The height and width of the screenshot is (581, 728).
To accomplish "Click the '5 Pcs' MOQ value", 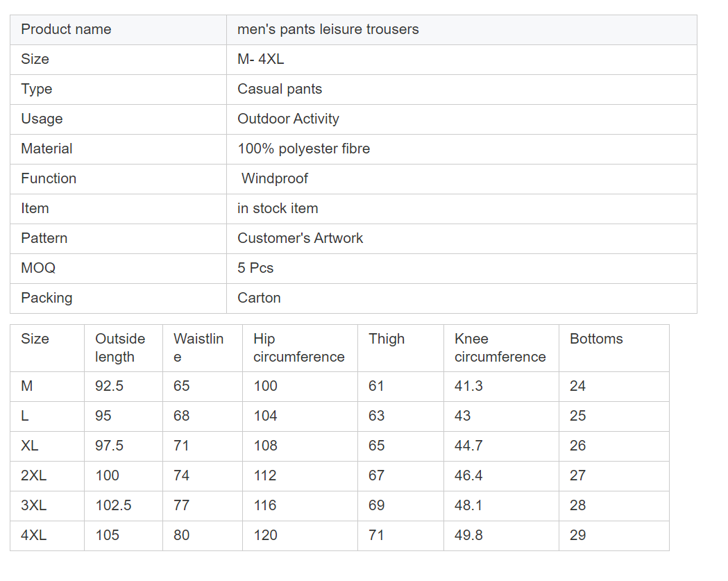I will (x=255, y=268).
